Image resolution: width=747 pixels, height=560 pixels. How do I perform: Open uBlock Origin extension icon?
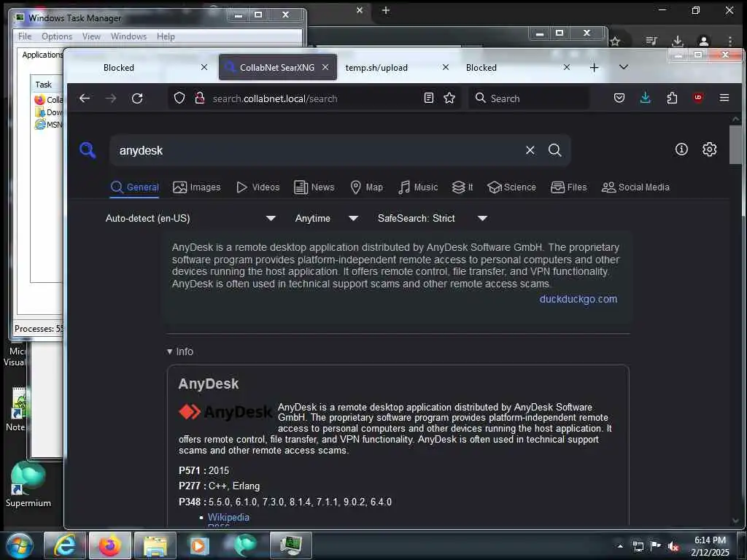pyautogui.click(x=698, y=98)
